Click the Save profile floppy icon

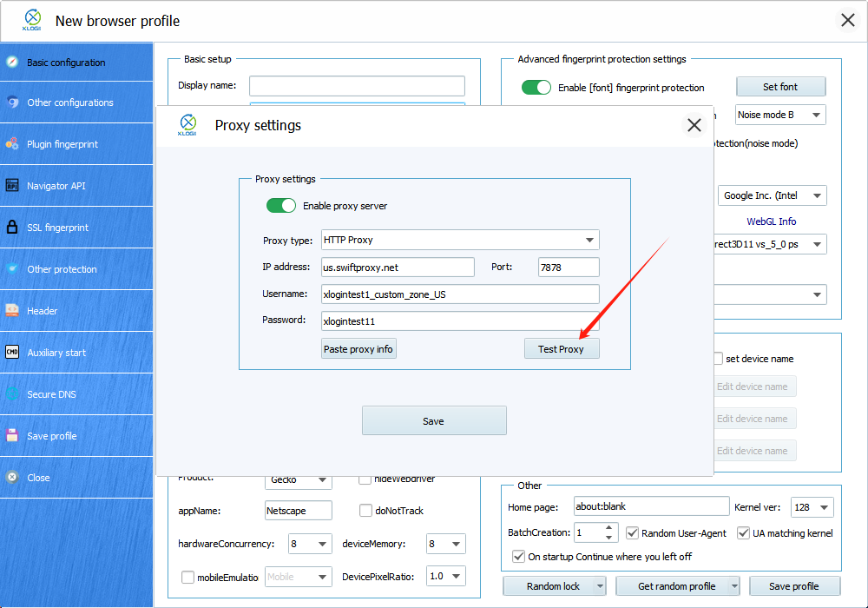click(x=12, y=435)
